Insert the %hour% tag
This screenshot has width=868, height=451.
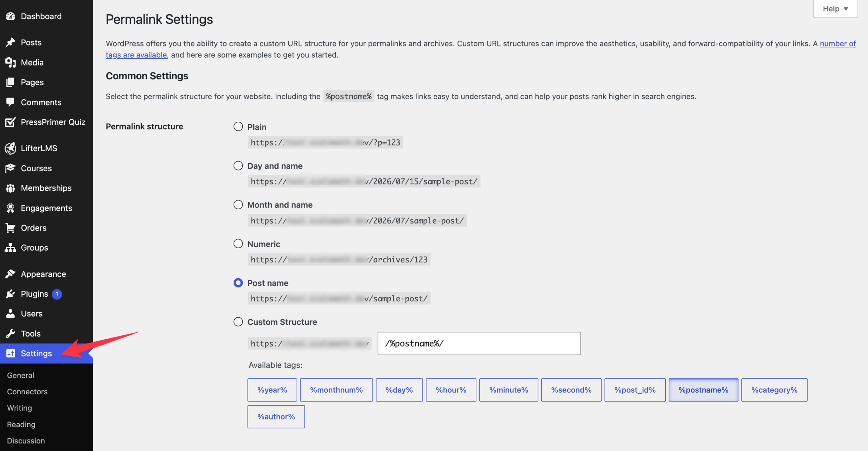pos(451,390)
